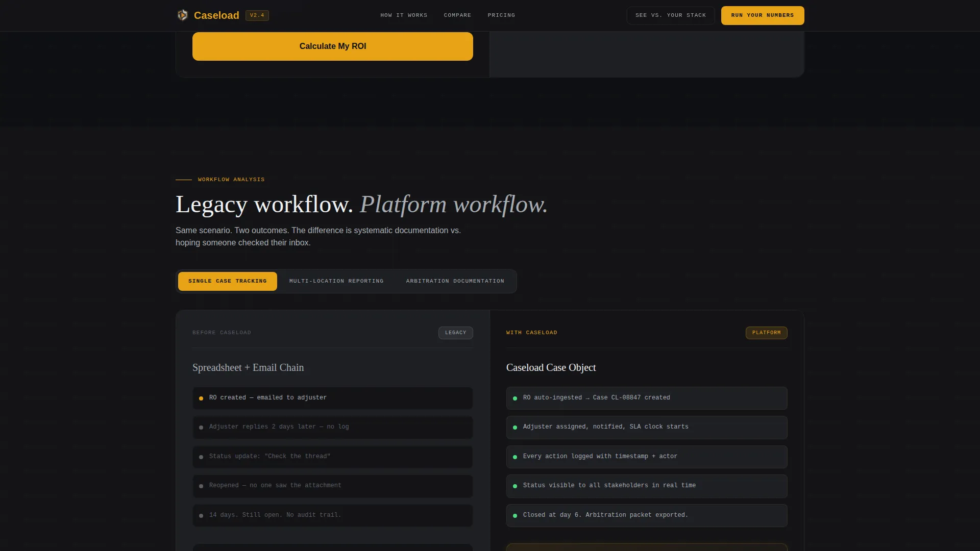Click gray dot beside '14 days. Still open.'
Image resolution: width=980 pixels, height=551 pixels.
[201, 516]
